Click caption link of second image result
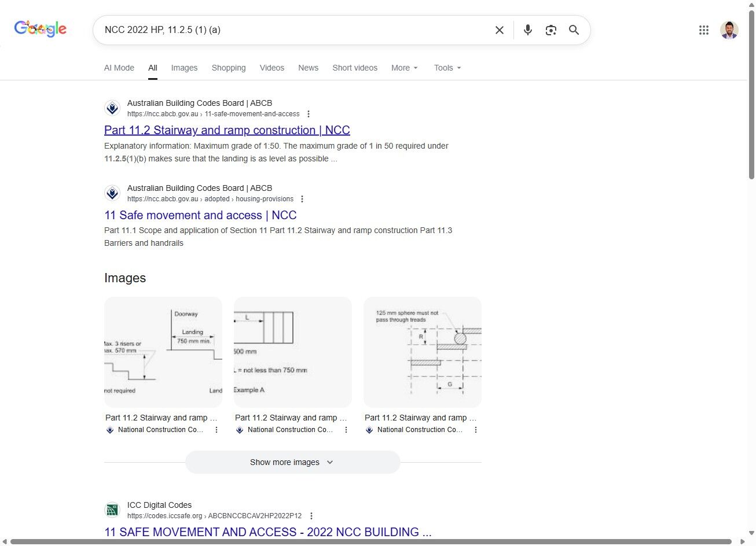 click(x=291, y=418)
